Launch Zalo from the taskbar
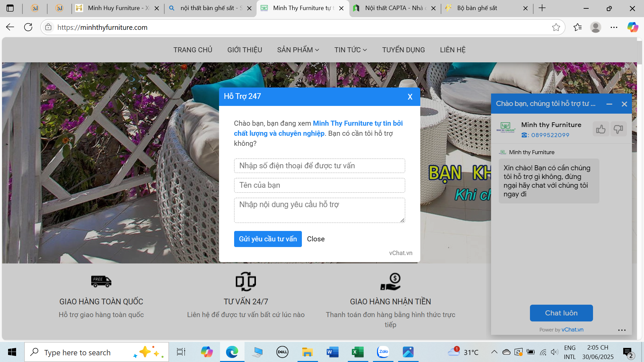 coord(383,352)
